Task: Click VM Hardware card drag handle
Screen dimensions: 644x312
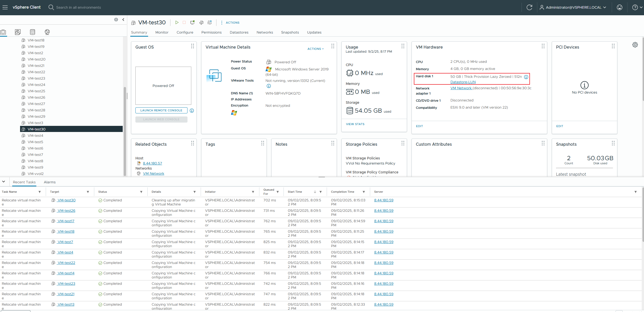Action: pyautogui.click(x=543, y=46)
